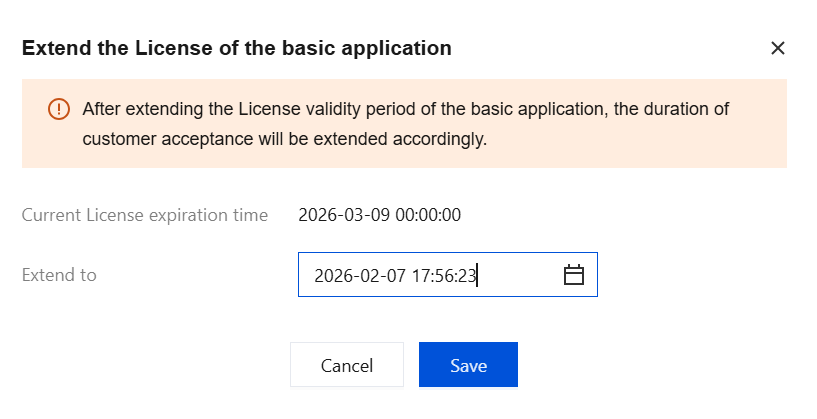The image size is (817, 419).
Task: Close the Extend License dialog
Action: [x=777, y=48]
